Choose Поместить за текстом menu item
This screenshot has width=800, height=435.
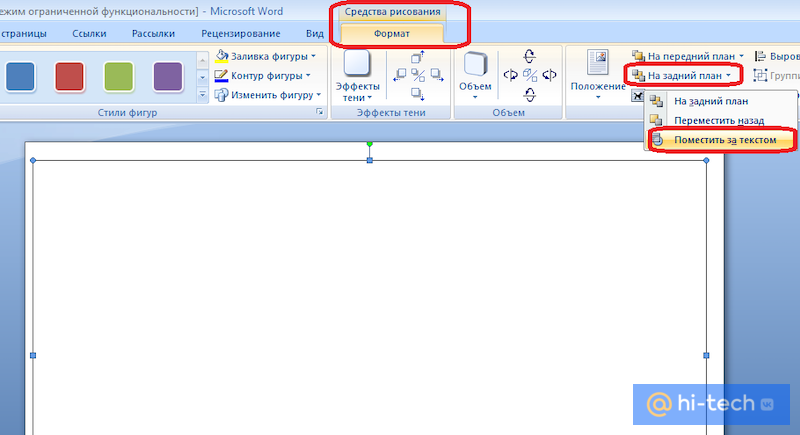(724, 140)
